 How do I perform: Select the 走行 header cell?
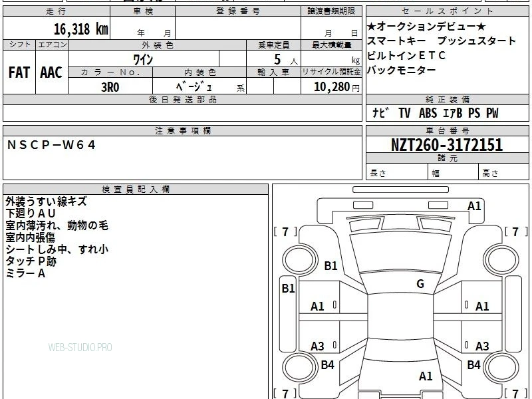coord(57,11)
